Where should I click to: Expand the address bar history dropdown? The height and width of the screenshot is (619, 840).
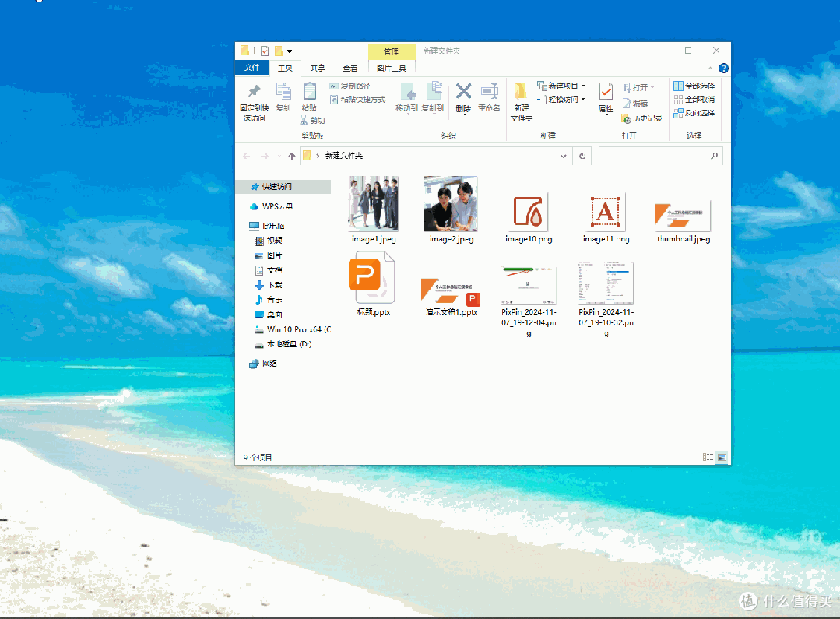click(564, 156)
